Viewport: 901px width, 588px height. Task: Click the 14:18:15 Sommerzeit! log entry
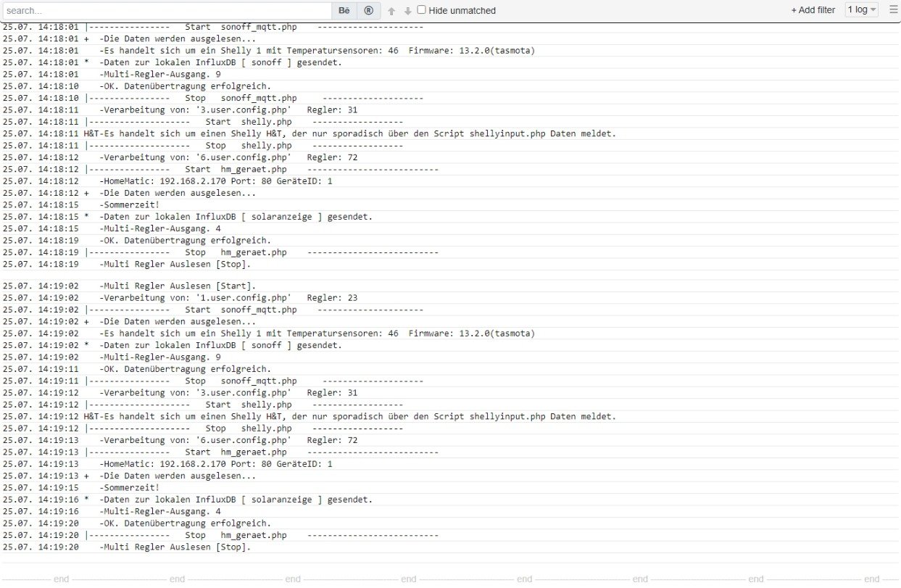coord(130,204)
